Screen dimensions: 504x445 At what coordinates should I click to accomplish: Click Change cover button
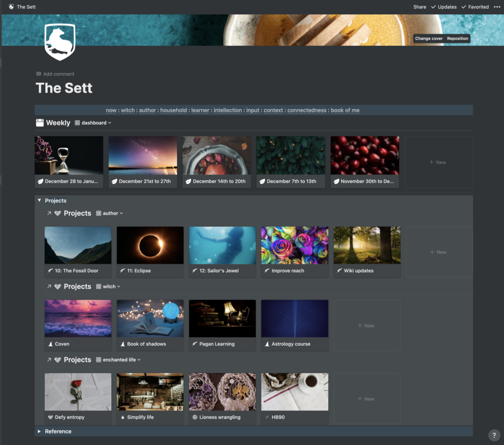[429, 38]
